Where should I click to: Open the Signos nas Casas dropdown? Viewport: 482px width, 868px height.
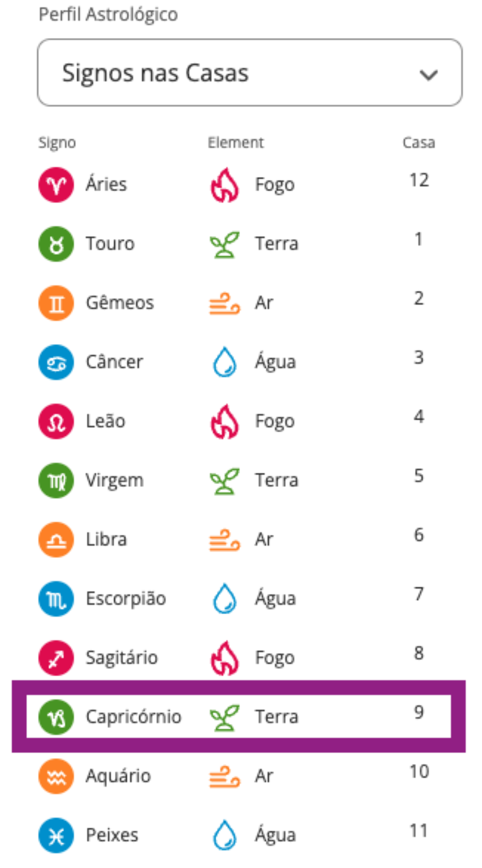250,73
